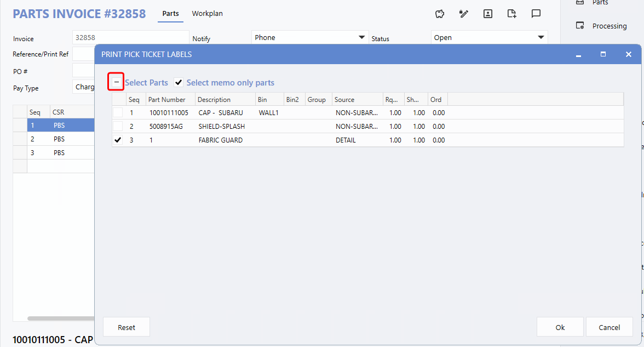
Task: Toggle the Select Parts checkbox
Action: [116, 82]
